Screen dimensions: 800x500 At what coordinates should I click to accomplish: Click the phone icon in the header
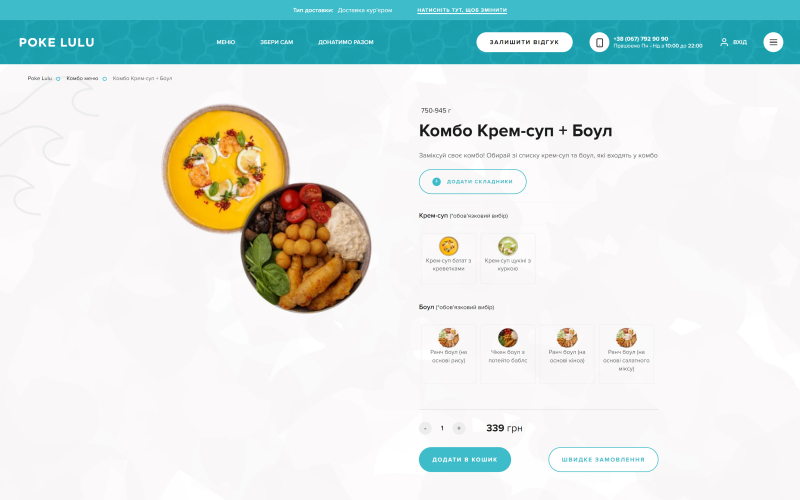coord(599,42)
